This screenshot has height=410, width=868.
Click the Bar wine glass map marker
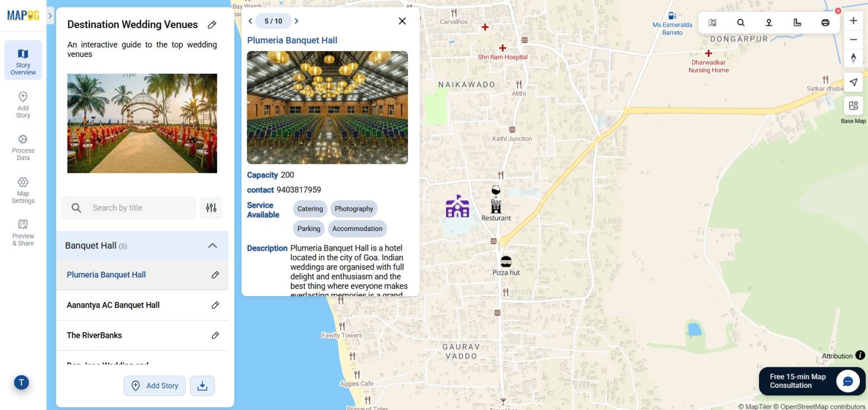coord(496,191)
